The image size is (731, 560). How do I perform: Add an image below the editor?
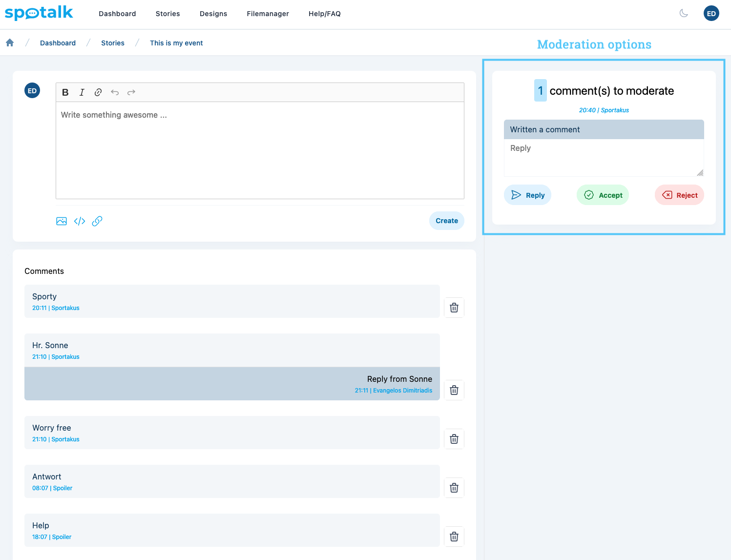62,221
